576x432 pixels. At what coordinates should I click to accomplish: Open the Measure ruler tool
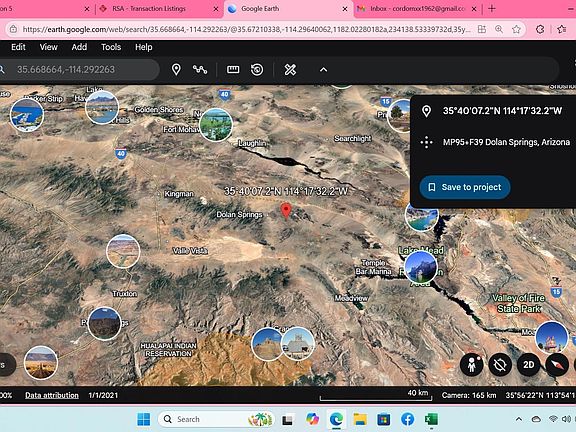pos(233,69)
